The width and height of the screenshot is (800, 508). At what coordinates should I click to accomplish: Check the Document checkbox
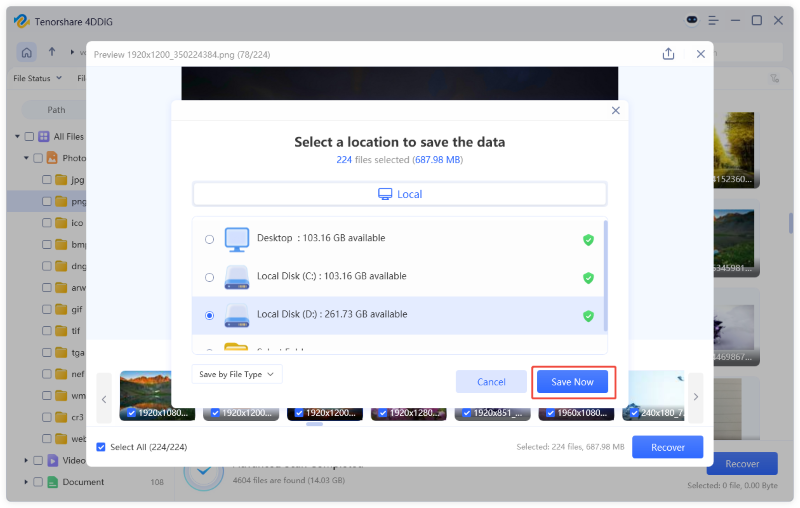(38, 482)
